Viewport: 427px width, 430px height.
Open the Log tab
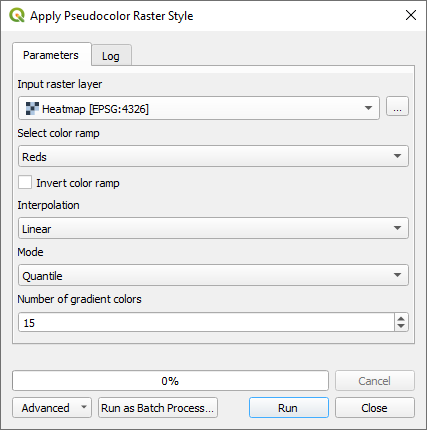tap(111, 56)
